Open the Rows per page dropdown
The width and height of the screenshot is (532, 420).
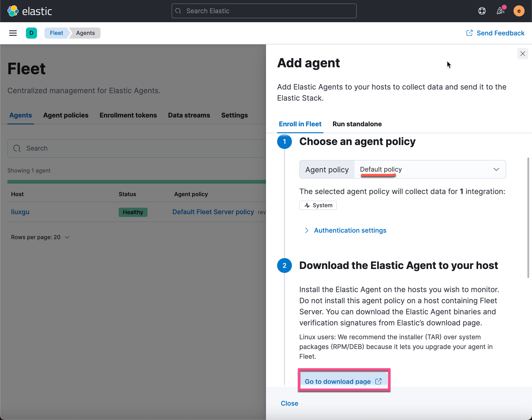point(40,237)
